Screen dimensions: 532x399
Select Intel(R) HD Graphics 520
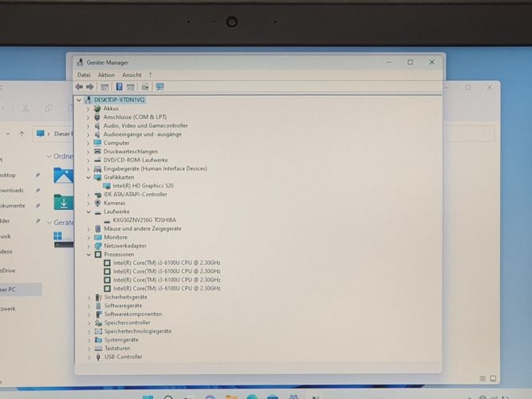(x=144, y=186)
